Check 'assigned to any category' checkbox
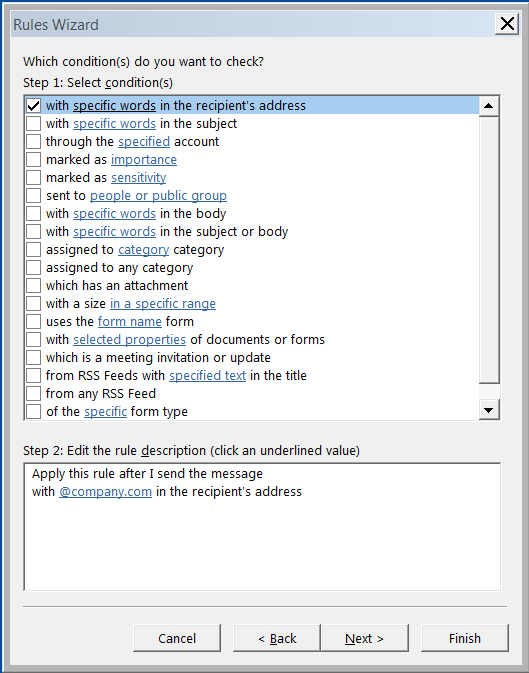This screenshot has height=673, width=529. click(x=33, y=268)
